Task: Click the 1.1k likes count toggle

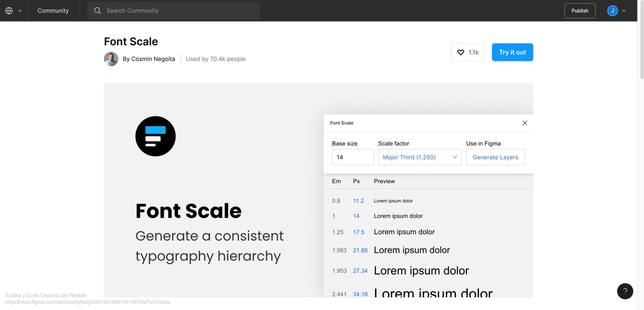Action: click(x=468, y=52)
